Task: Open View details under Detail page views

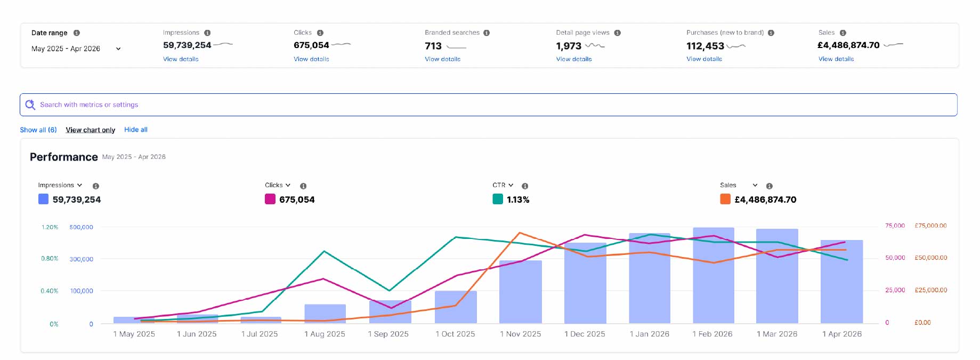Action: click(574, 59)
